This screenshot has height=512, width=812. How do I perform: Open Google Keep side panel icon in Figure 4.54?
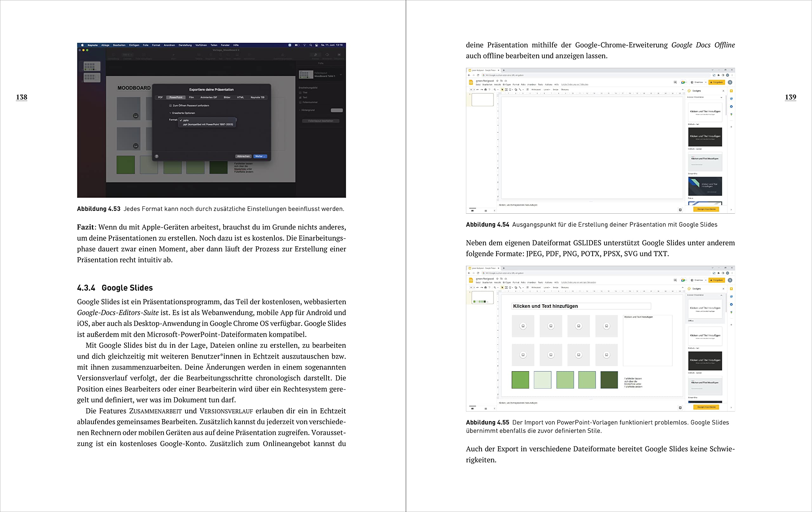731,91
